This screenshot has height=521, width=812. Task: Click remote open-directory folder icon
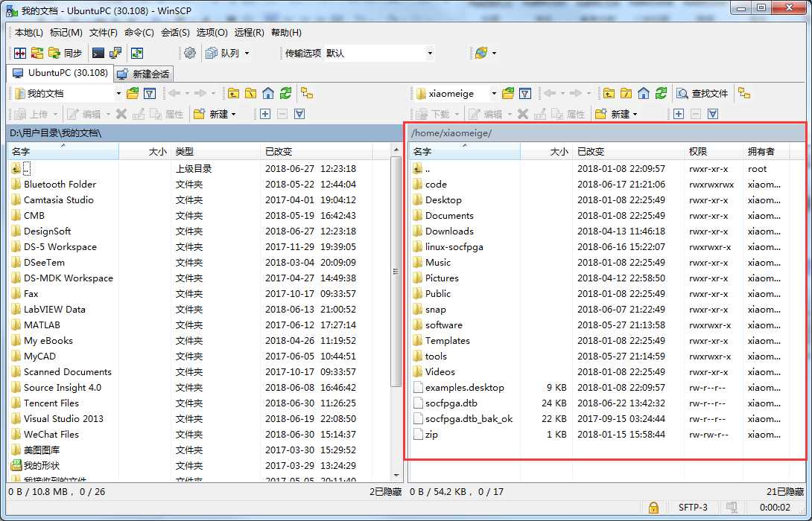508,94
